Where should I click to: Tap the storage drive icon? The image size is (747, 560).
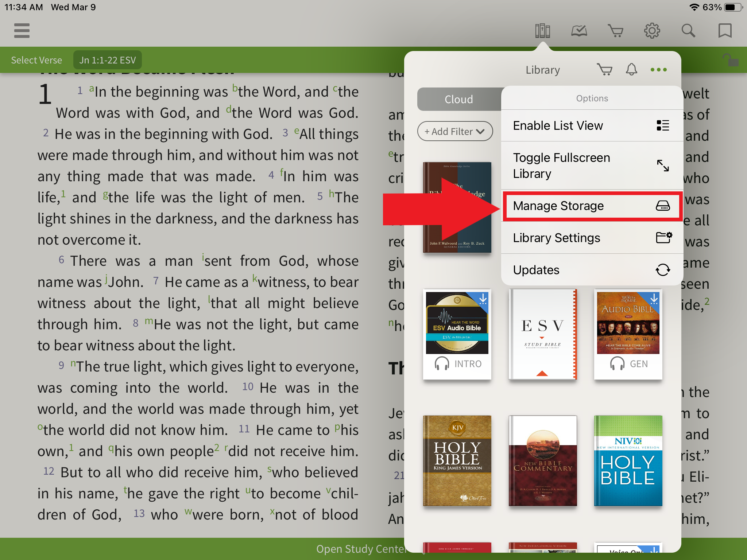click(x=663, y=206)
